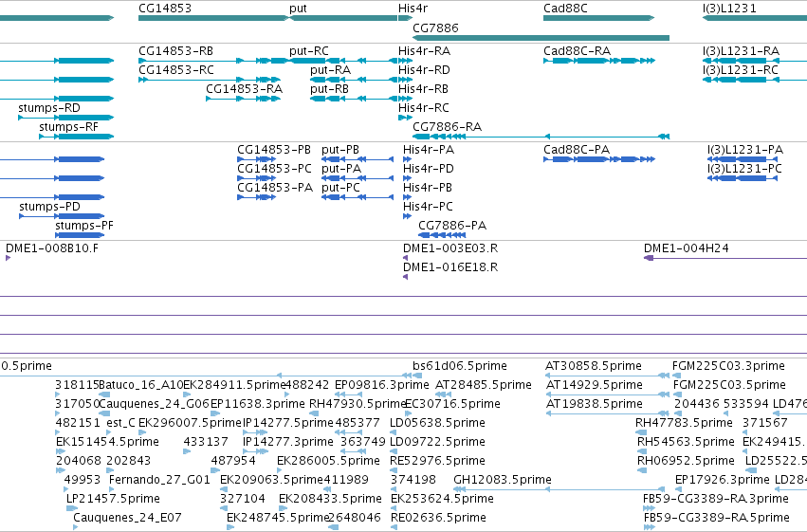Image resolution: width=807 pixels, height=532 pixels.
Task: Select transcript l(3)L1231-RC
Action: tap(755, 80)
